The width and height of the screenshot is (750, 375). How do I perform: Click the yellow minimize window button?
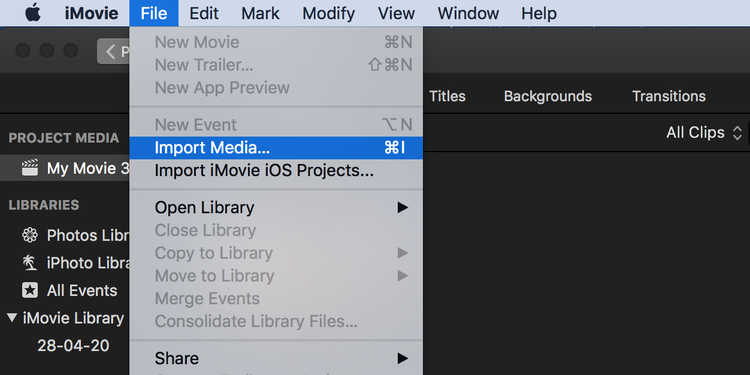[46, 50]
